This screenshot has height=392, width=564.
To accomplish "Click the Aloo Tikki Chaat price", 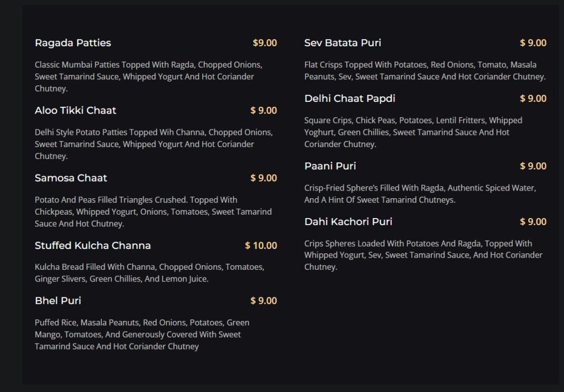I will 264,111.
